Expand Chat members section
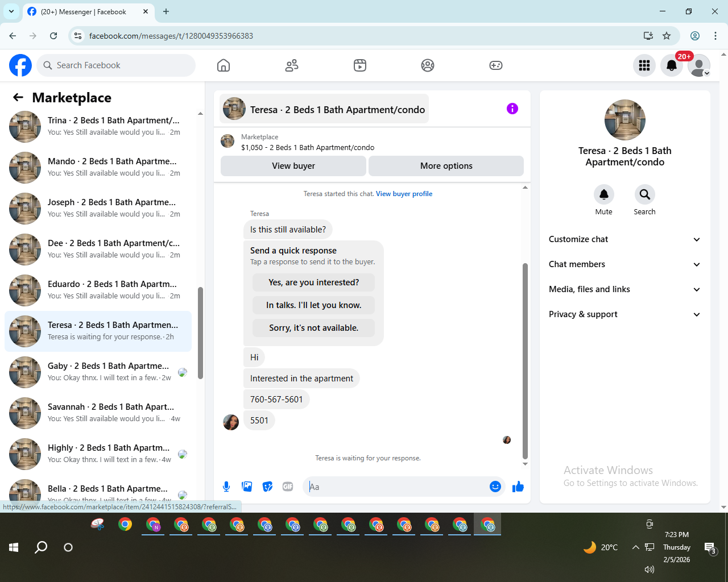Image resolution: width=728 pixels, height=582 pixels. pyautogui.click(x=624, y=264)
